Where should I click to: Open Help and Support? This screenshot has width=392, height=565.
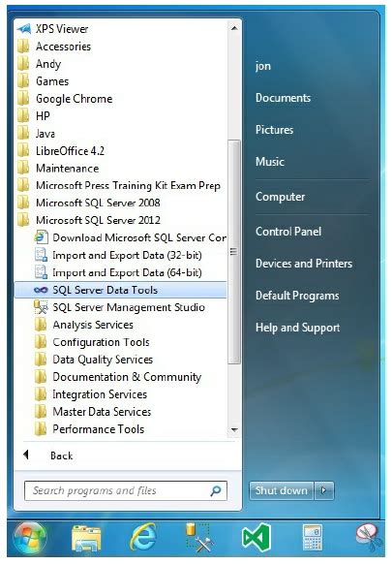coord(298,328)
